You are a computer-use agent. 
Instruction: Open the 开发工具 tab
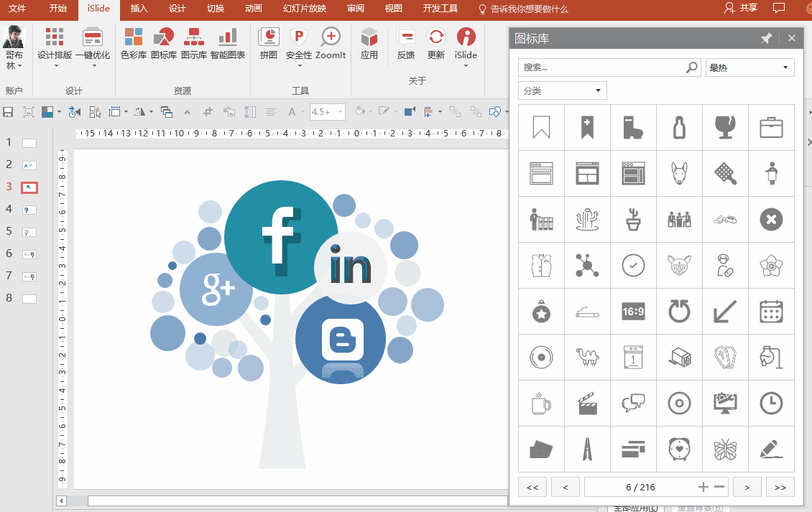440,9
